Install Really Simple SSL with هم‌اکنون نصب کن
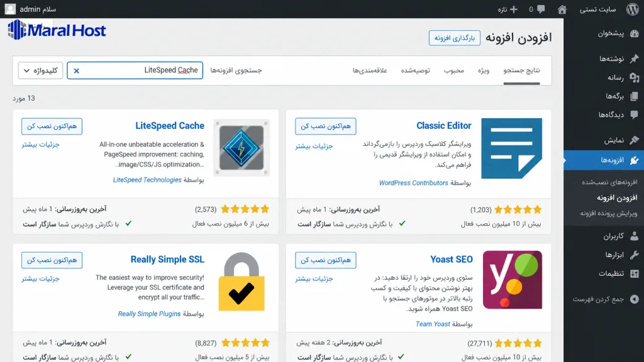This screenshot has width=644, height=362. [52, 260]
